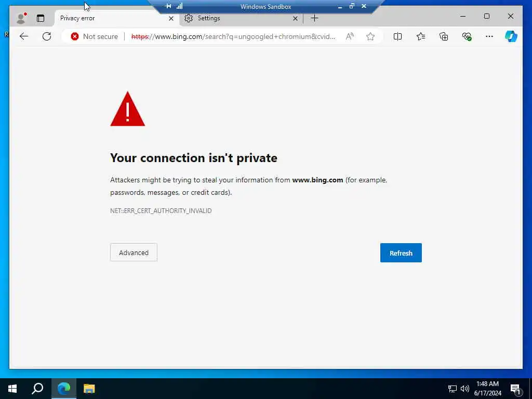Open a new tab with plus
The image size is (532, 399).
click(x=314, y=18)
